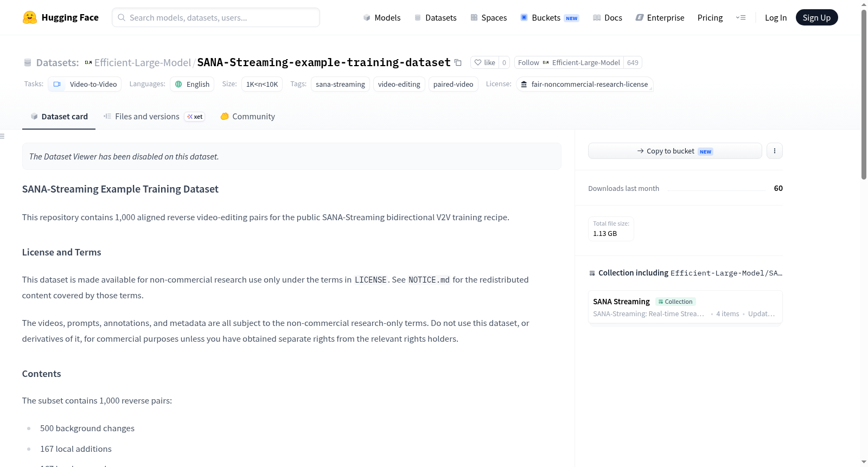Open Docs from the navbar
The height and width of the screenshot is (467, 868).
point(608,17)
